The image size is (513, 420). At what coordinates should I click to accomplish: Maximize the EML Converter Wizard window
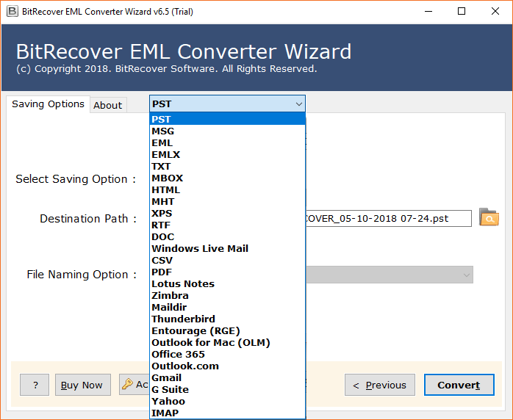[462, 12]
